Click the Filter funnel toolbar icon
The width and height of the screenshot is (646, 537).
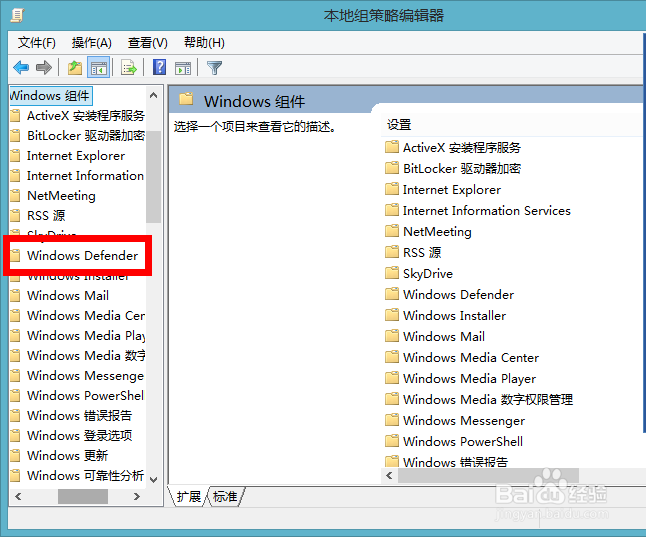click(x=214, y=68)
